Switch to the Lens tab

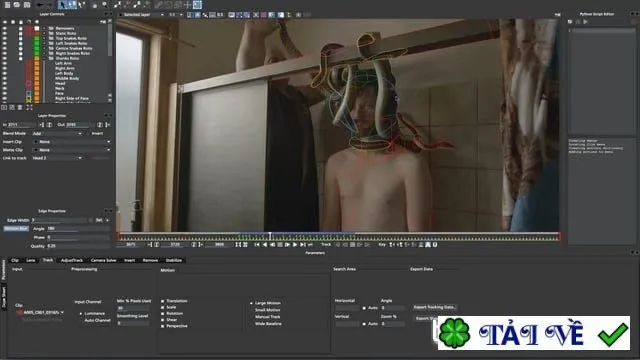[x=31, y=260]
